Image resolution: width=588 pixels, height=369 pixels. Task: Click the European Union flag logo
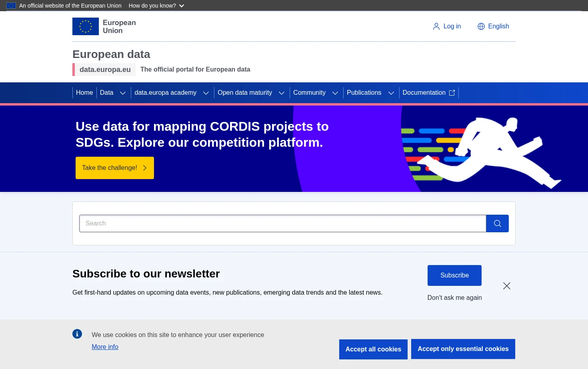coord(86,26)
